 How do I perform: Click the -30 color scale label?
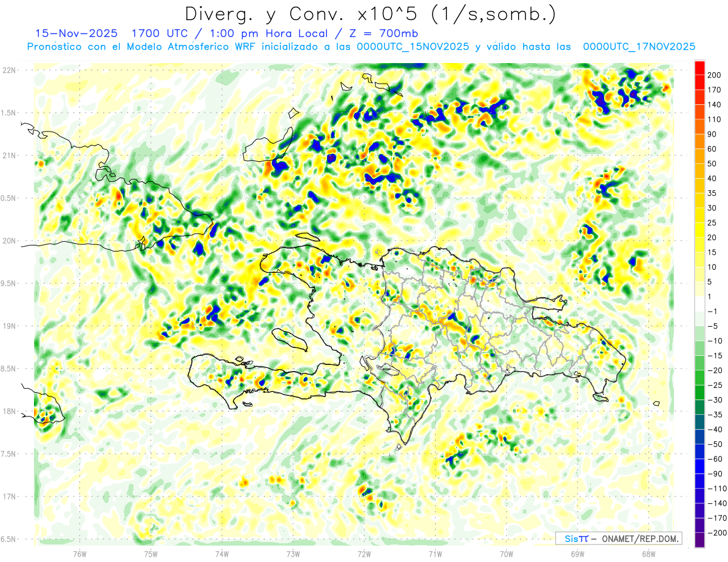click(x=716, y=400)
